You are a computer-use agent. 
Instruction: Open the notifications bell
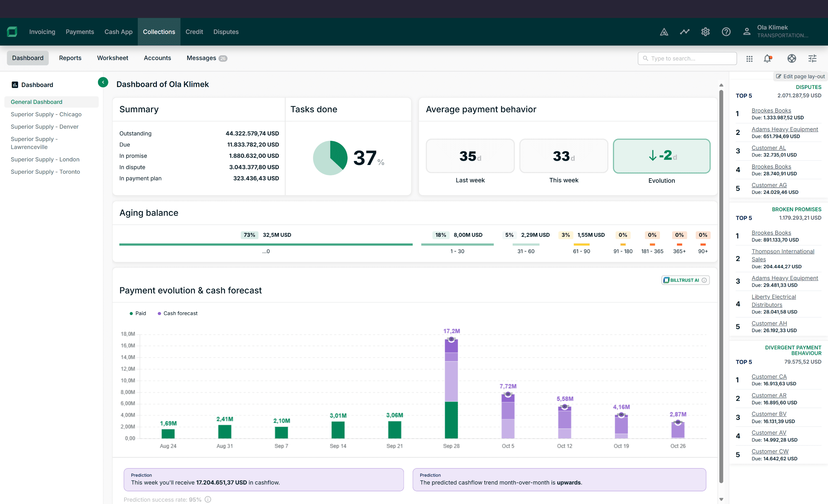(767, 59)
